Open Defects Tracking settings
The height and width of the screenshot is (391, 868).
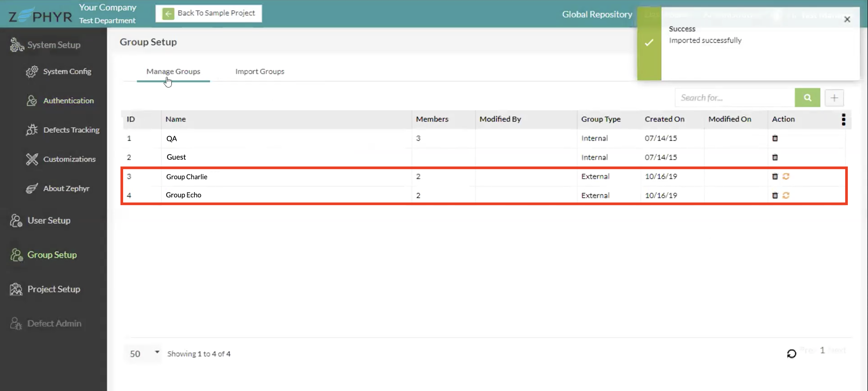pyautogui.click(x=71, y=130)
